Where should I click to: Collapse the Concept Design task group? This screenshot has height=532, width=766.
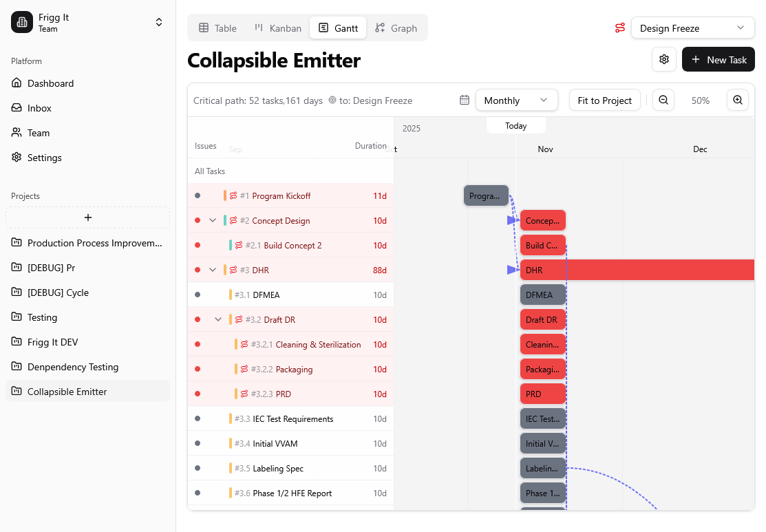[213, 221]
